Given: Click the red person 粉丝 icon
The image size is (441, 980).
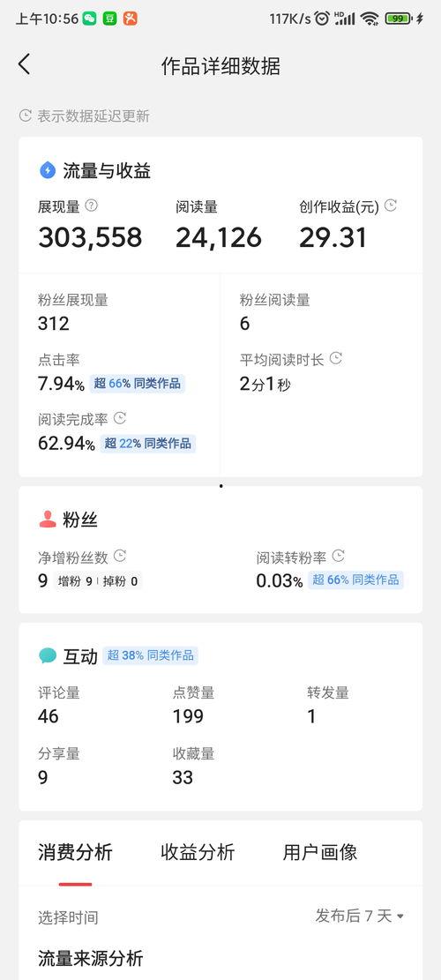Looking at the screenshot, I should point(48,520).
